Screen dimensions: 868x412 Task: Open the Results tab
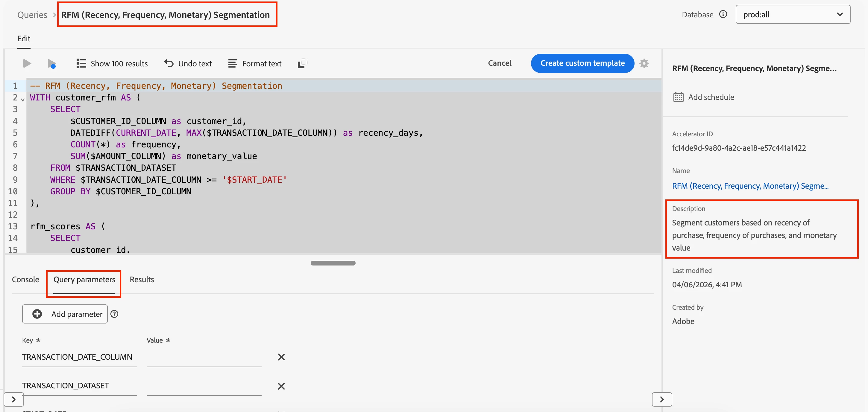pos(142,279)
